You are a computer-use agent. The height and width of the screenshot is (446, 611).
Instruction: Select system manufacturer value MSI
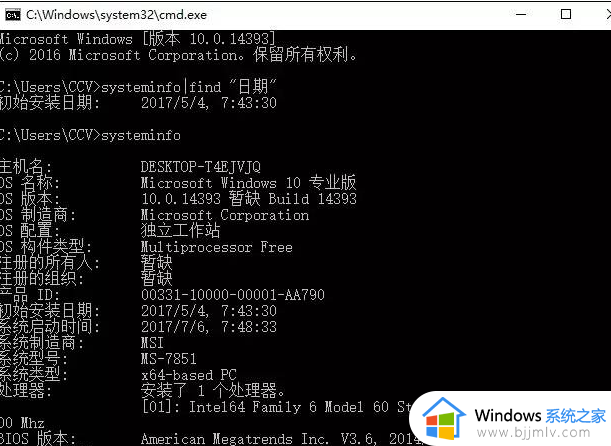click(x=152, y=343)
